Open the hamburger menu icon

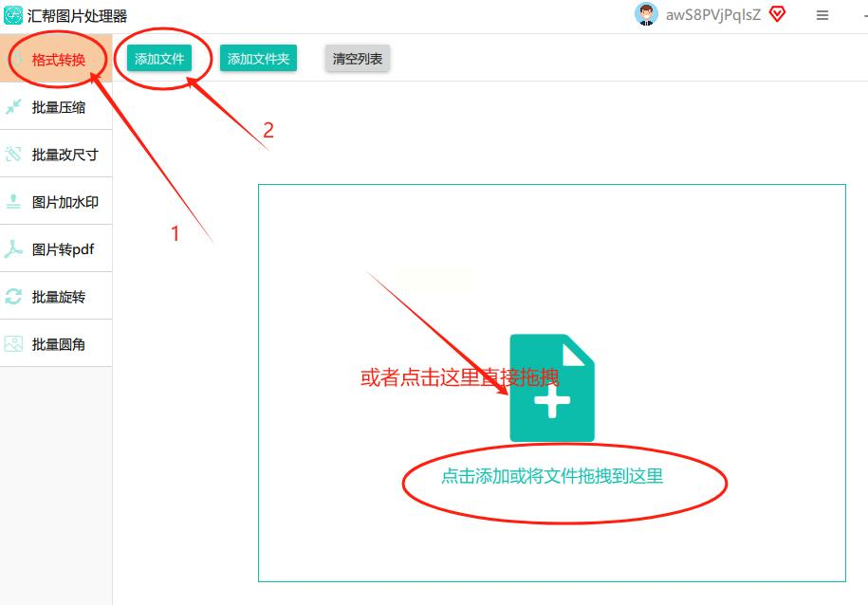tap(822, 15)
